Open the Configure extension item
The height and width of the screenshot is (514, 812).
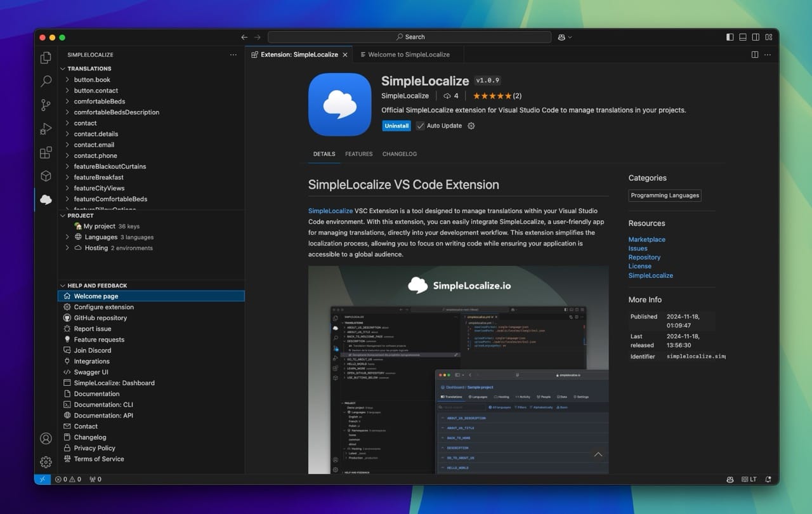(151, 307)
